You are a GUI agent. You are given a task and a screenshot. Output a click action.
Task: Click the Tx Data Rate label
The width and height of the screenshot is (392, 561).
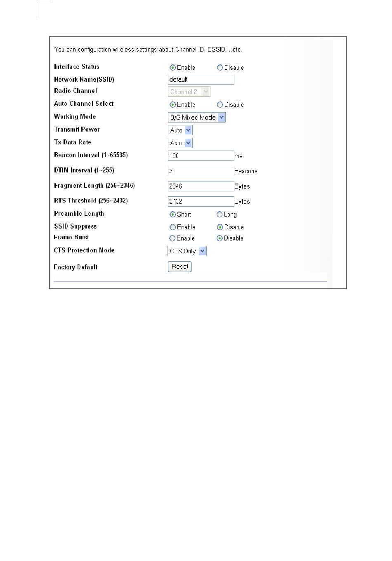73,142
